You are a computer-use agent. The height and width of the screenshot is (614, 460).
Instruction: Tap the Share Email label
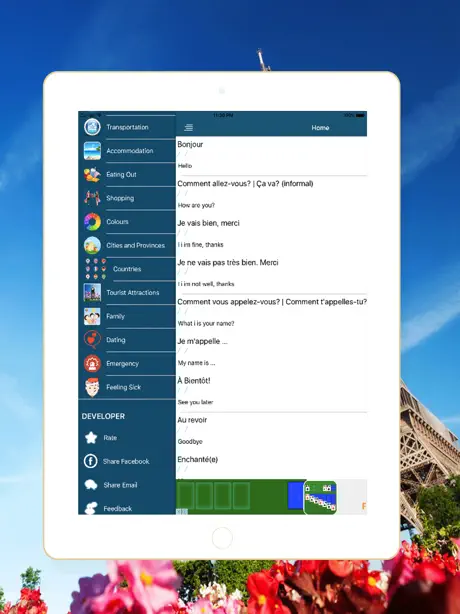point(120,485)
